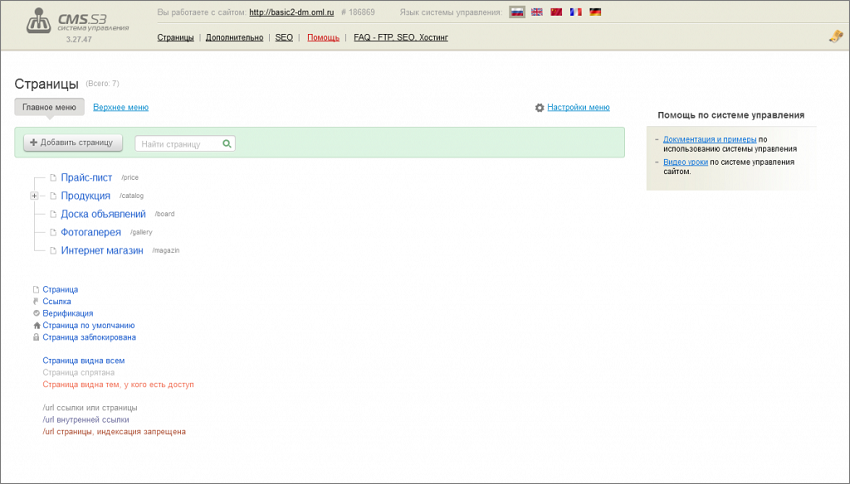
Task: Open the Документация и примеры link
Action: tap(710, 139)
